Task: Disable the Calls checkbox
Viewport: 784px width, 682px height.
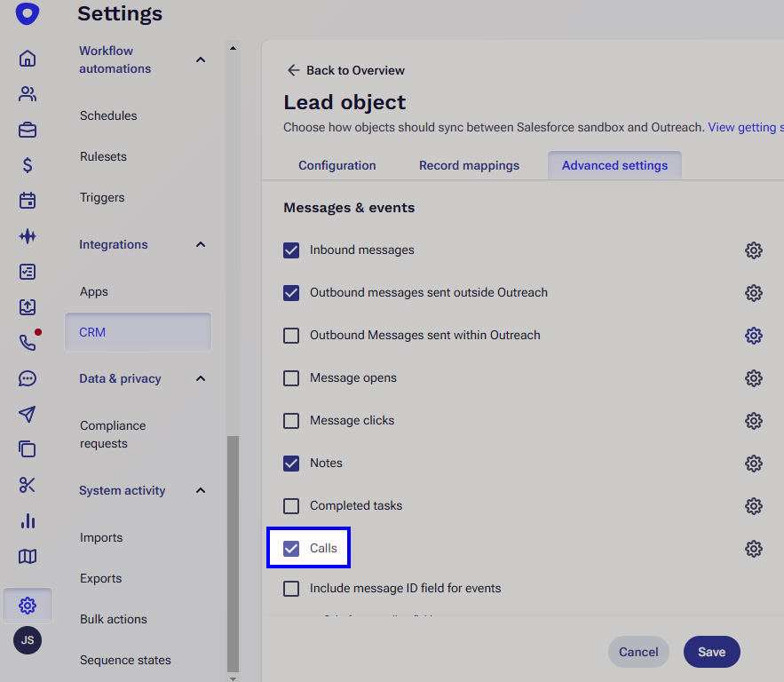Action: (x=292, y=548)
